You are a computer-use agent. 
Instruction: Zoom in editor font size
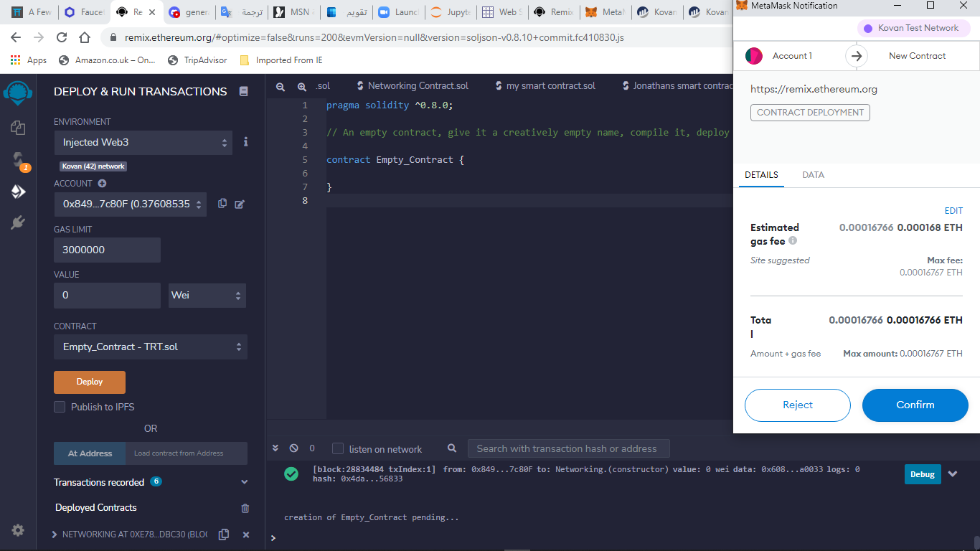pos(302,86)
